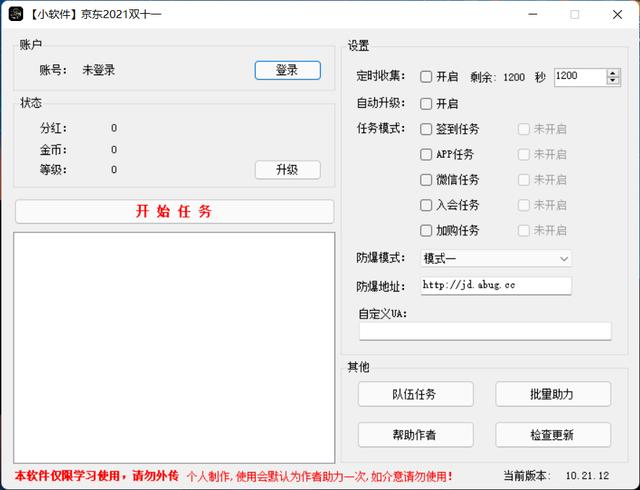Click the 检查更新 button

pyautogui.click(x=553, y=434)
